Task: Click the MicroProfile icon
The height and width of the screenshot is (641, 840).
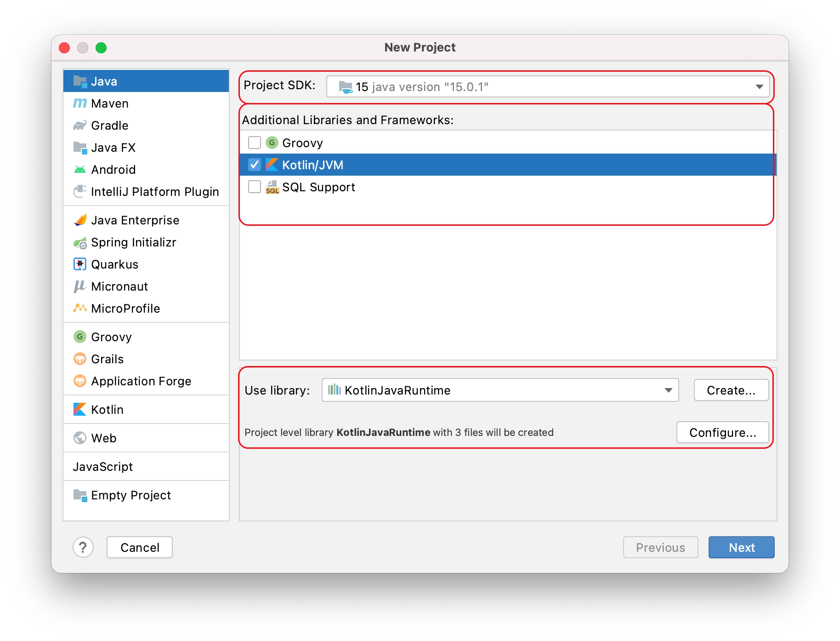Action: [80, 308]
